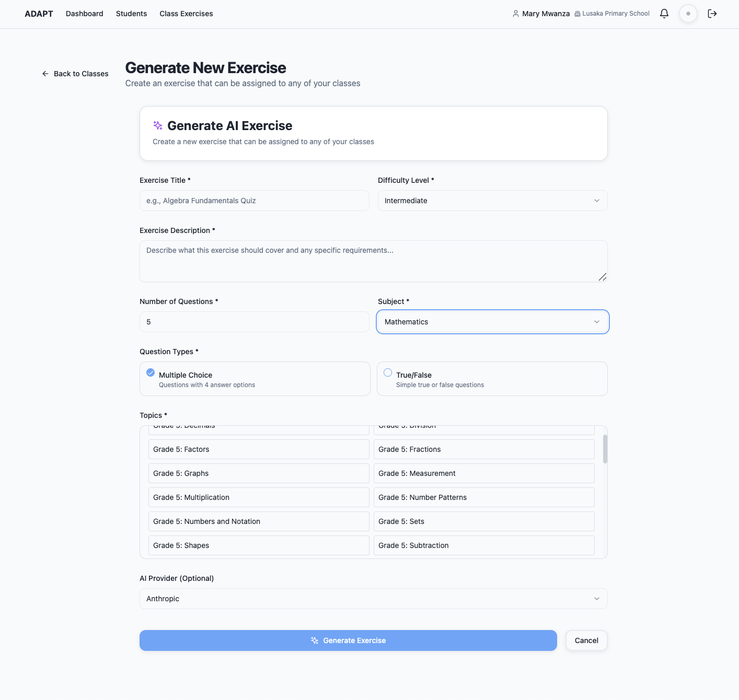
Task: Click the back arrow icon beside Back to Classes
Action: pyautogui.click(x=45, y=74)
